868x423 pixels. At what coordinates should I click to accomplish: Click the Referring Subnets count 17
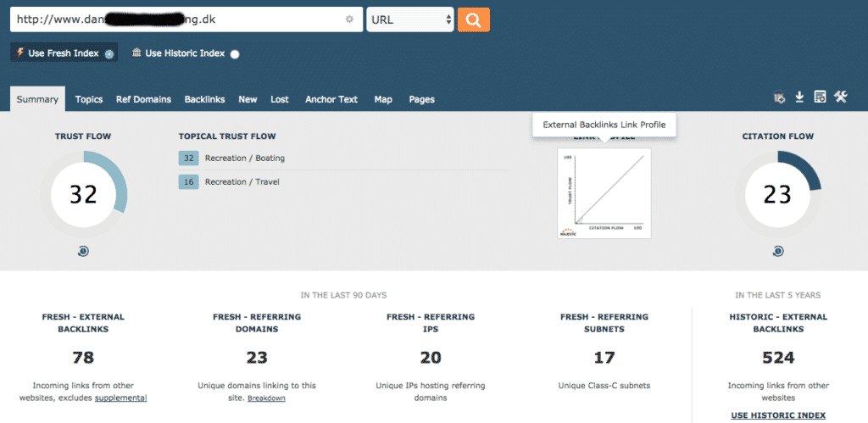604,357
